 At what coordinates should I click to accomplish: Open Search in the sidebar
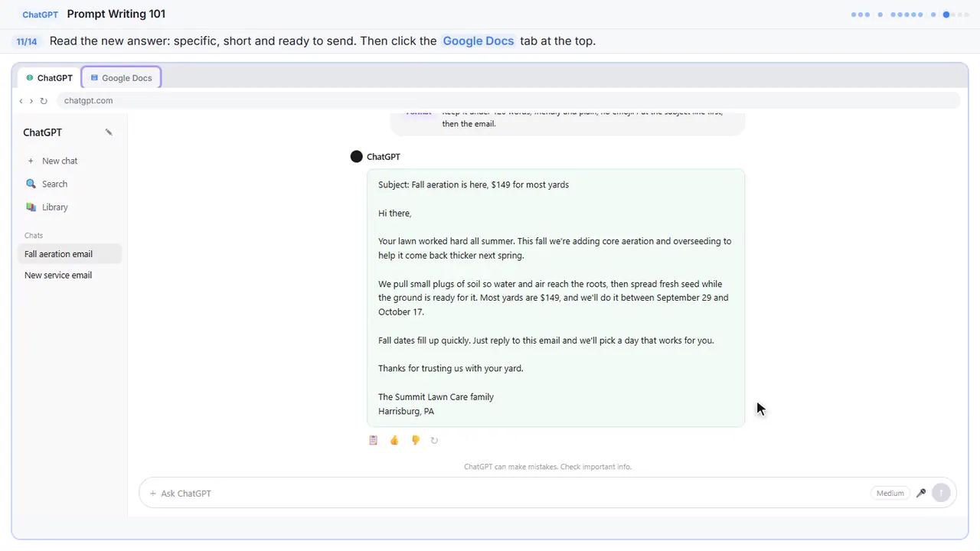pyautogui.click(x=70, y=184)
